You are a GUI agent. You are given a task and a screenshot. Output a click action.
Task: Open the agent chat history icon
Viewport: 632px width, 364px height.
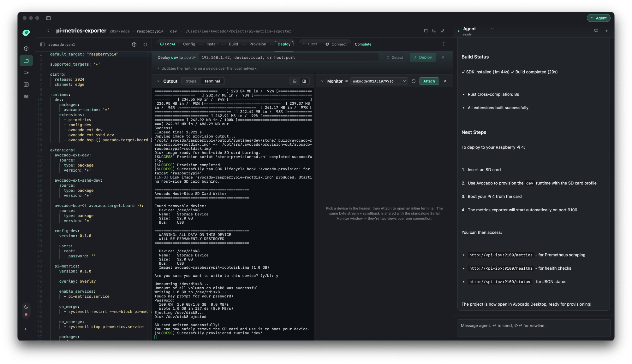coord(596,31)
